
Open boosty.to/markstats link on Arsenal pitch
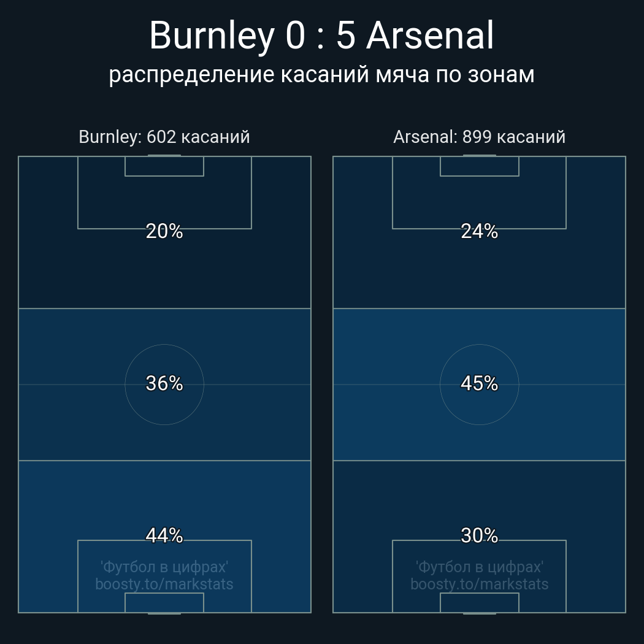coord(479,584)
